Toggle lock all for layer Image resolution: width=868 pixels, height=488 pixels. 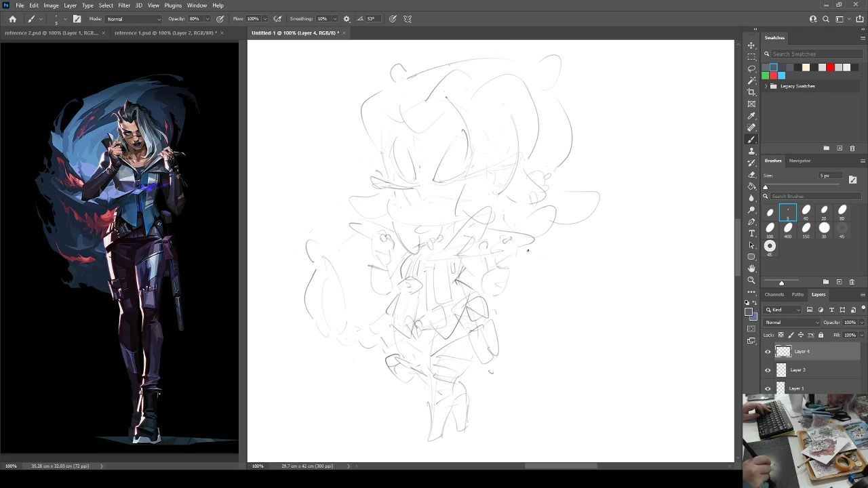(821, 335)
